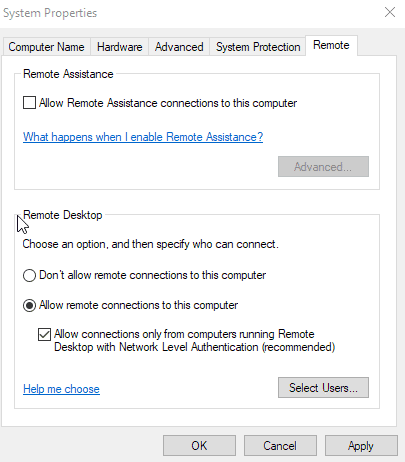Image resolution: width=405 pixels, height=462 pixels.
Task: Apply the remote settings changes
Action: pos(361,445)
